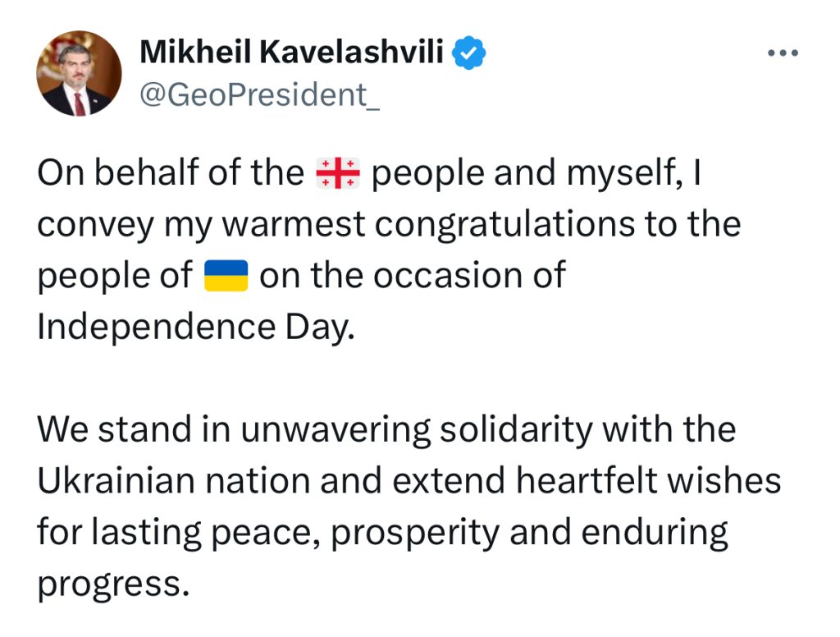This screenshot has width=840, height=637.
Task: Open the @GeoPresident_ handle link
Action: [x=260, y=95]
